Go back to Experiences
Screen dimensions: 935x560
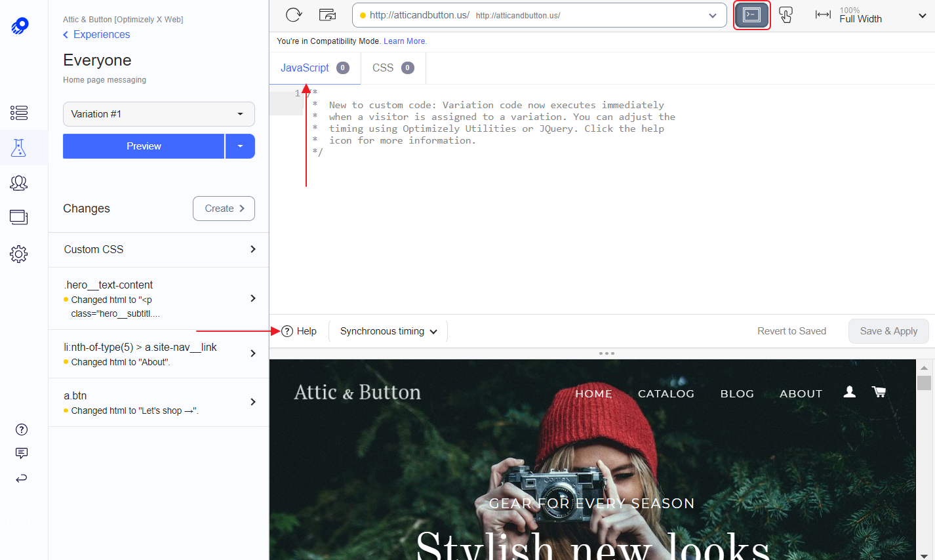(x=96, y=34)
